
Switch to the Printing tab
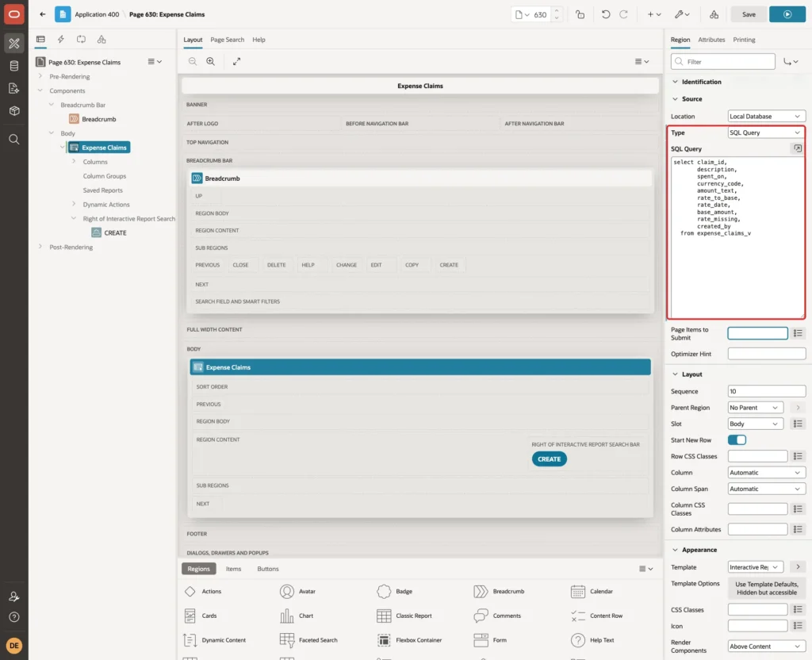pyautogui.click(x=744, y=40)
